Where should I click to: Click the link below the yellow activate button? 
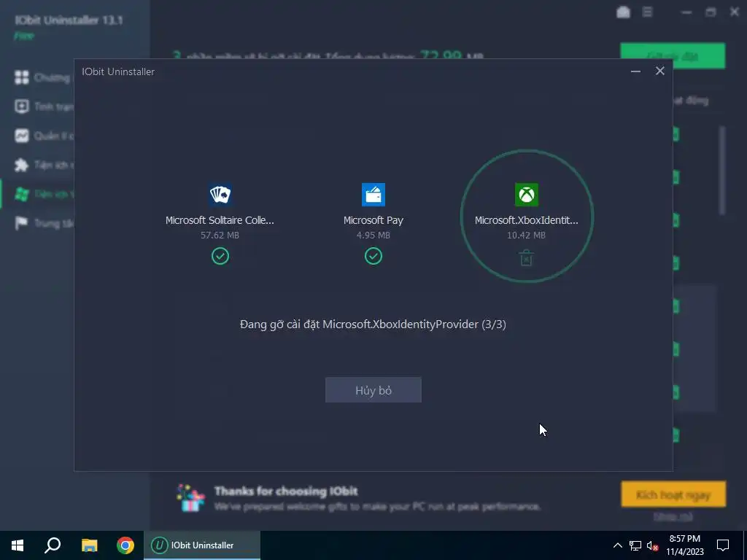pos(673,517)
